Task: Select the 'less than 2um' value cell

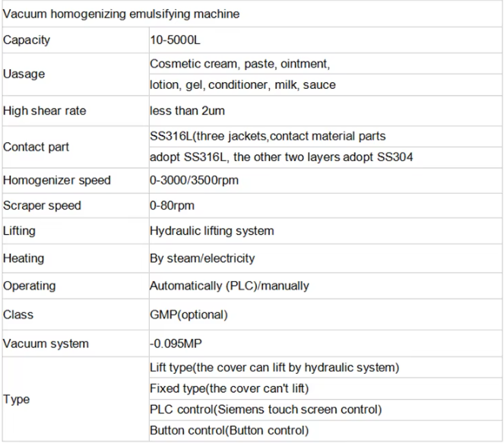Action: [x=187, y=111]
